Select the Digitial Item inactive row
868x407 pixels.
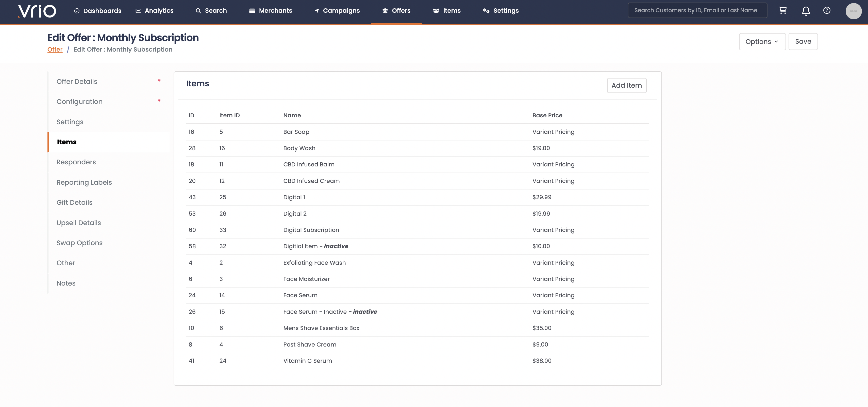pyautogui.click(x=418, y=246)
